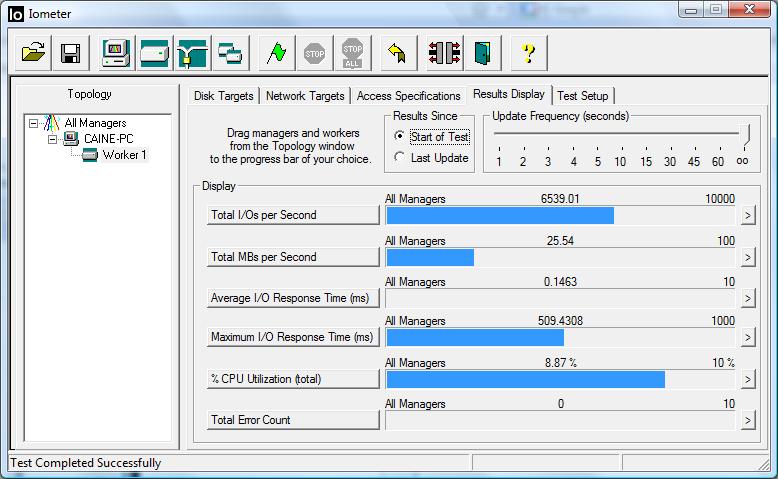Image resolution: width=778 pixels, height=479 pixels.
Task: Click the CAINE-PC computer icon
Action: 71,138
